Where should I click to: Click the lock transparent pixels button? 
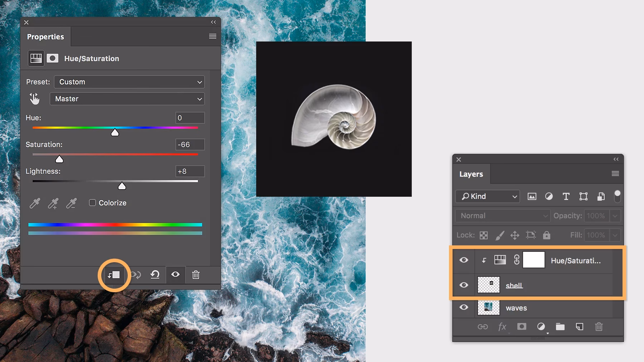[484, 235]
